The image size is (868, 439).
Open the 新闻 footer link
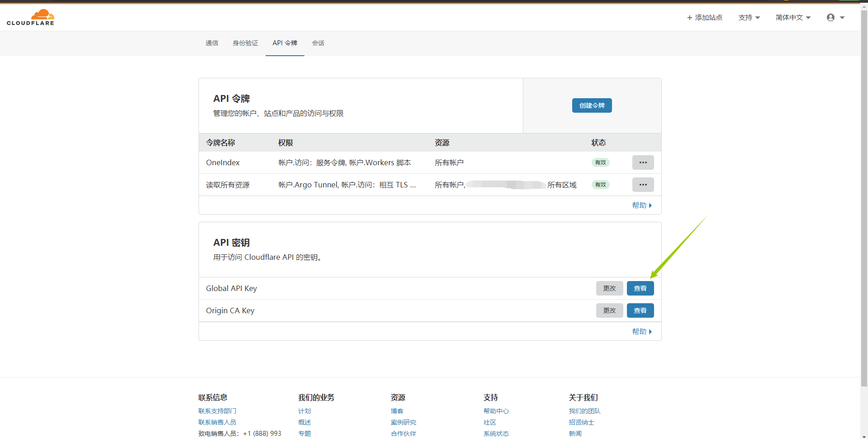[575, 434]
